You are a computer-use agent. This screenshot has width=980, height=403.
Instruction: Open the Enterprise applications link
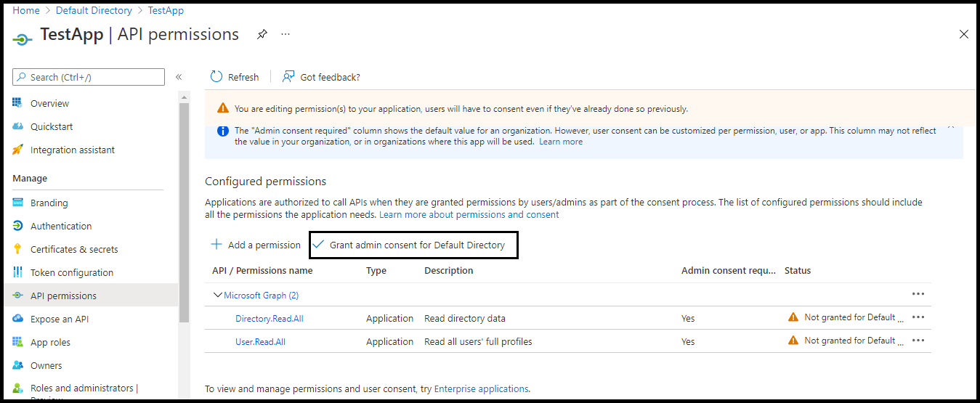(x=481, y=388)
